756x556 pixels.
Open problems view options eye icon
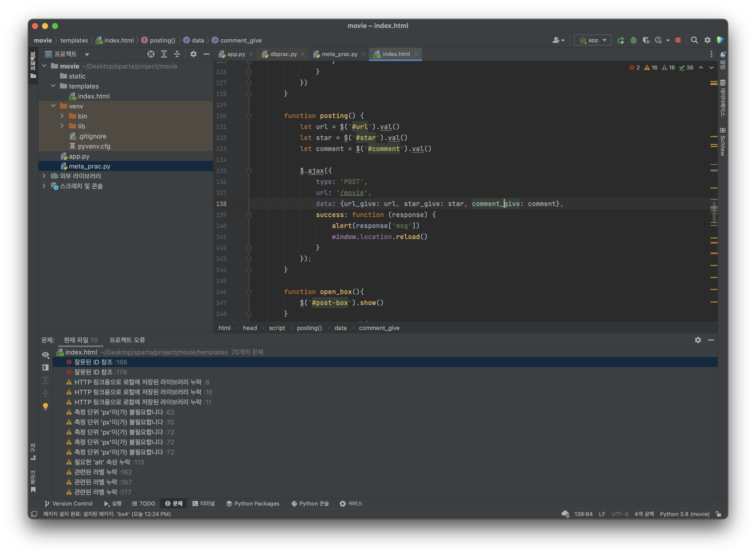46,355
